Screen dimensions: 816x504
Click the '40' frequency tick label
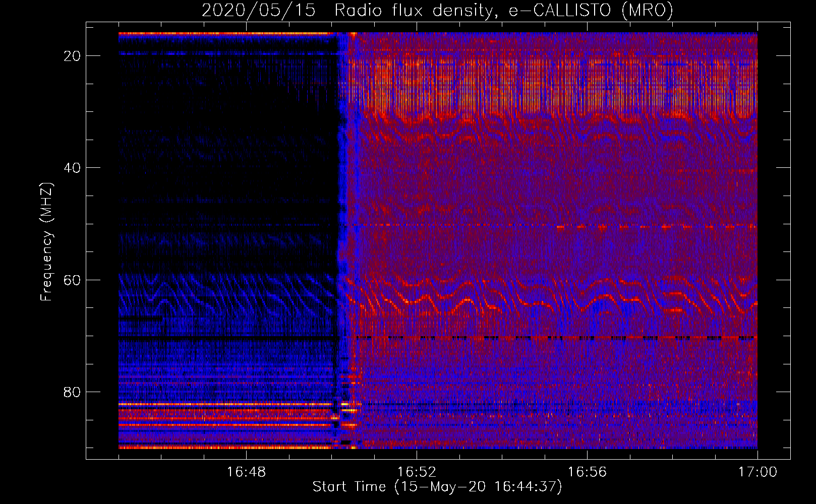(x=73, y=168)
